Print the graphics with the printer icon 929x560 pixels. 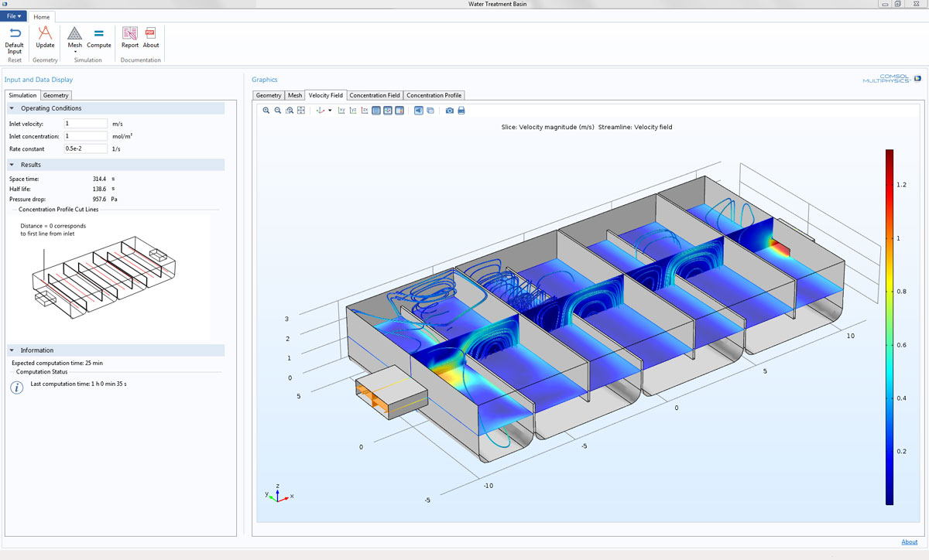point(461,111)
